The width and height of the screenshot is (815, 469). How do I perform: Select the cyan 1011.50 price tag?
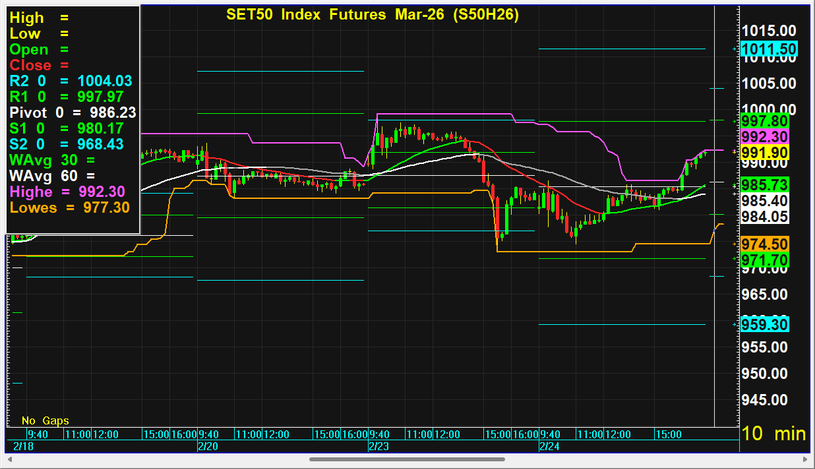tap(768, 49)
